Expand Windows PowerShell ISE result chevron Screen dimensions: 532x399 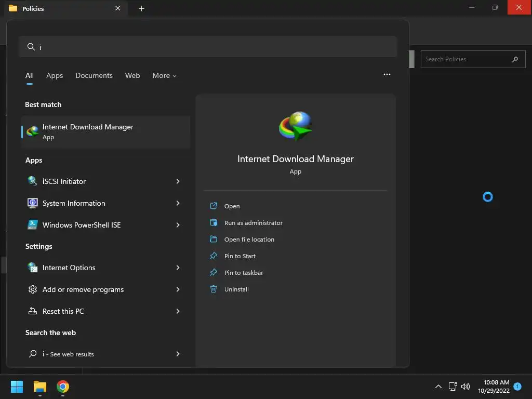point(178,224)
